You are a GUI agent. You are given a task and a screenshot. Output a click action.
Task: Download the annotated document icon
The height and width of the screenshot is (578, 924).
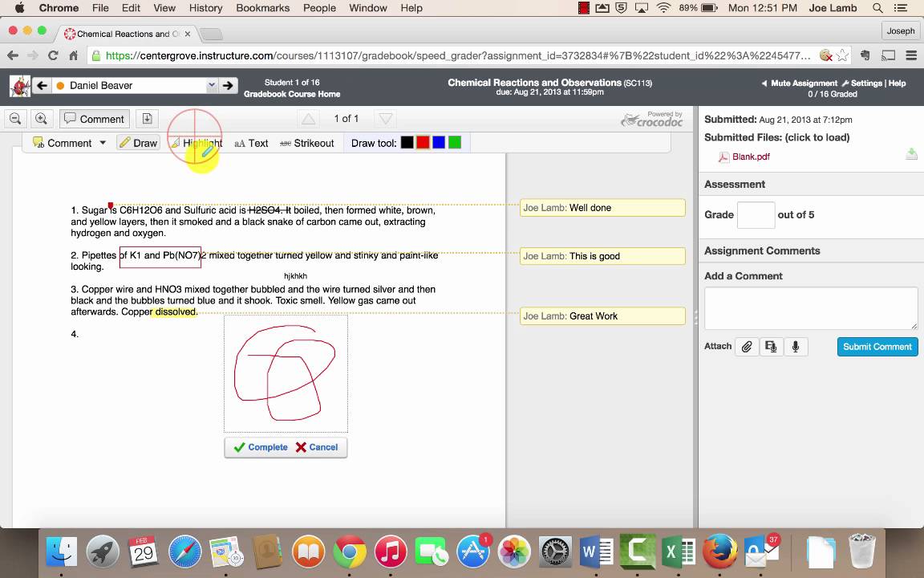[147, 119]
